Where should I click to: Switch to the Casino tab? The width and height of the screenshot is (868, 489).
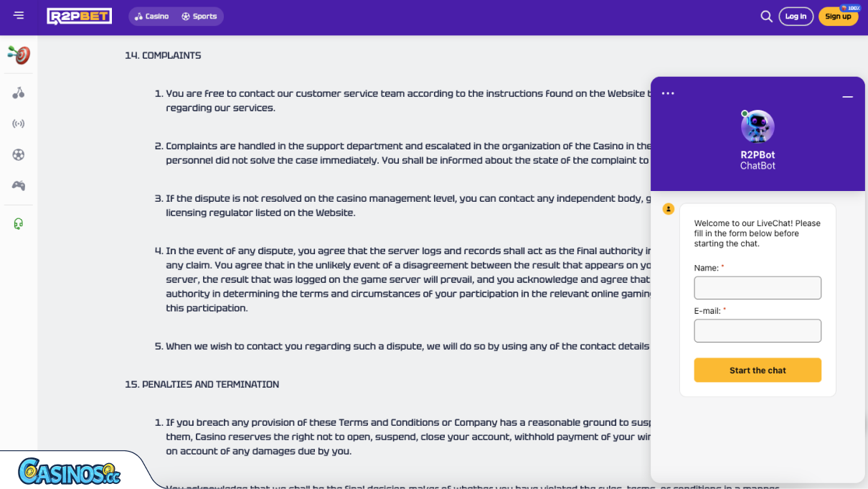pyautogui.click(x=152, y=17)
